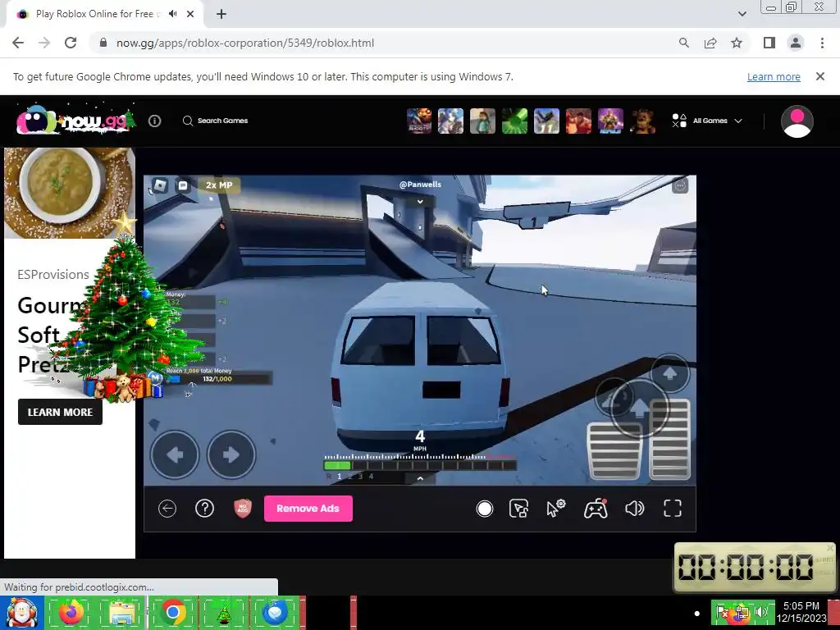Steer right with the right arrow control
The height and width of the screenshot is (630, 840).
(x=231, y=454)
